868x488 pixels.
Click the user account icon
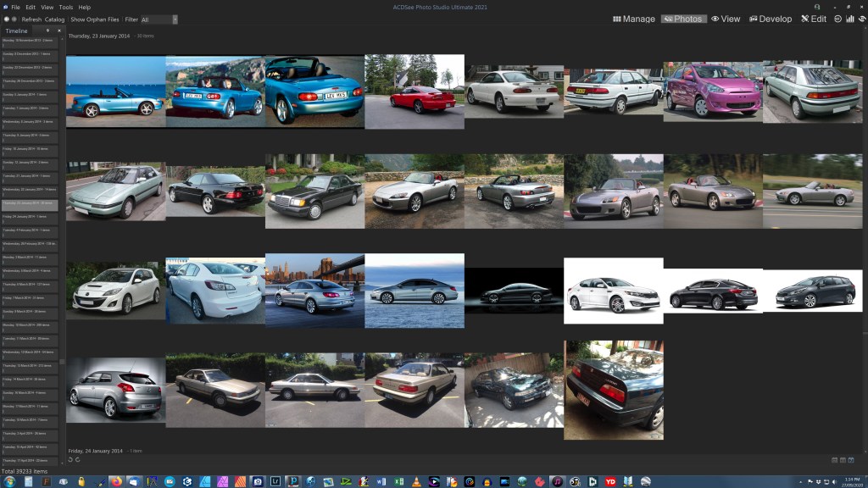tap(816, 7)
